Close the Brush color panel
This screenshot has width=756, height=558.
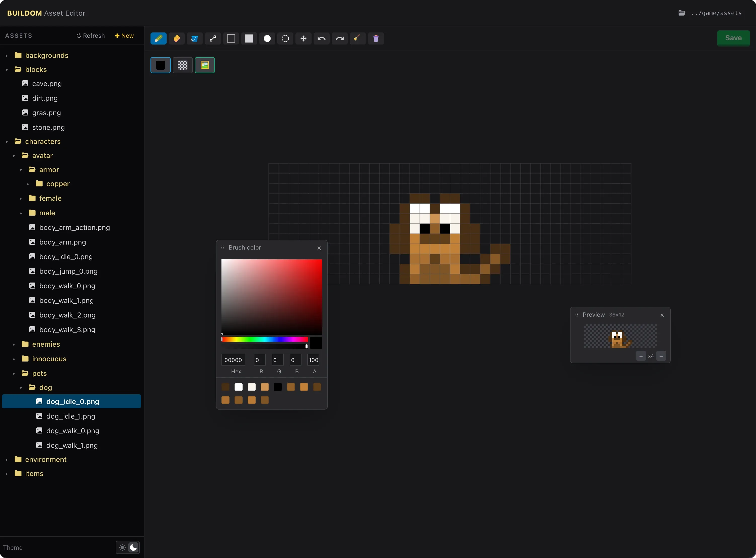tap(319, 248)
